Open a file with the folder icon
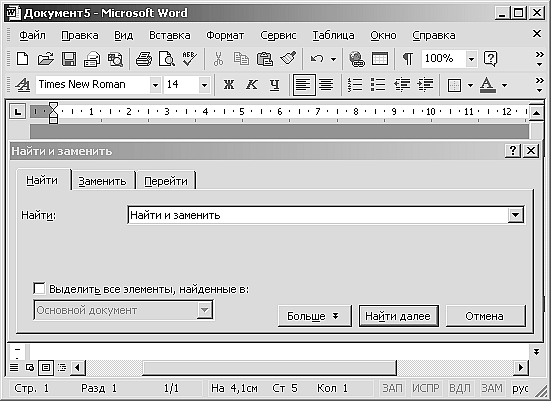Viewport: 551px width, 401px height. (x=46, y=59)
